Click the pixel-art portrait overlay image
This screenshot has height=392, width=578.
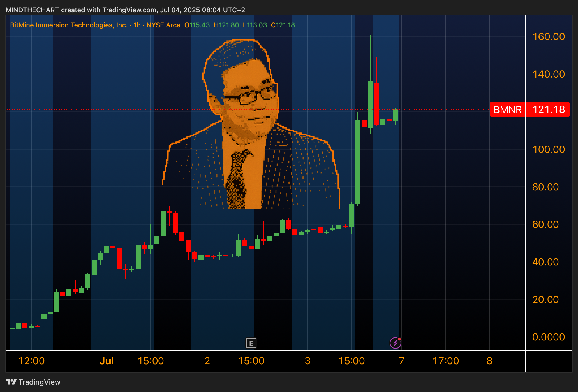click(x=251, y=124)
